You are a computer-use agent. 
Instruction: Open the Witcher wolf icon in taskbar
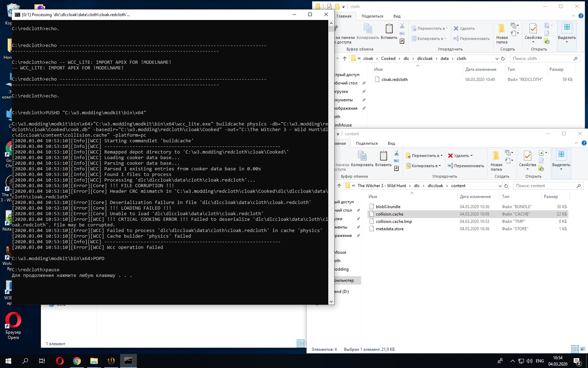pos(111,361)
